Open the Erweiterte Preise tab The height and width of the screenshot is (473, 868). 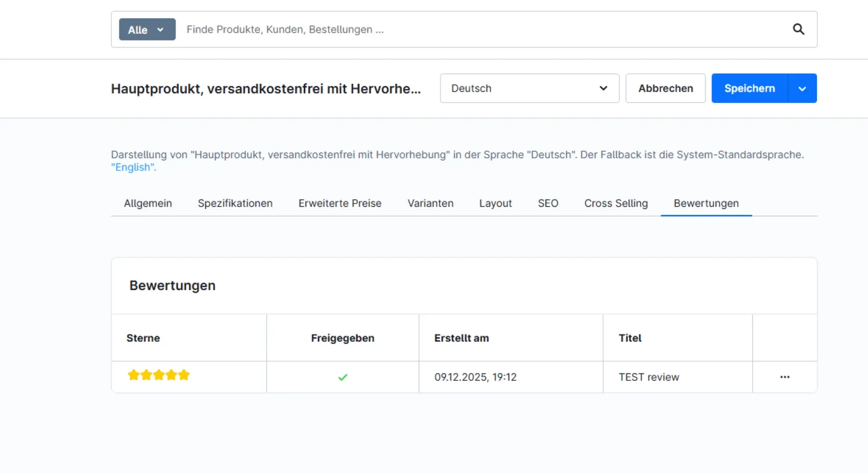coord(340,203)
